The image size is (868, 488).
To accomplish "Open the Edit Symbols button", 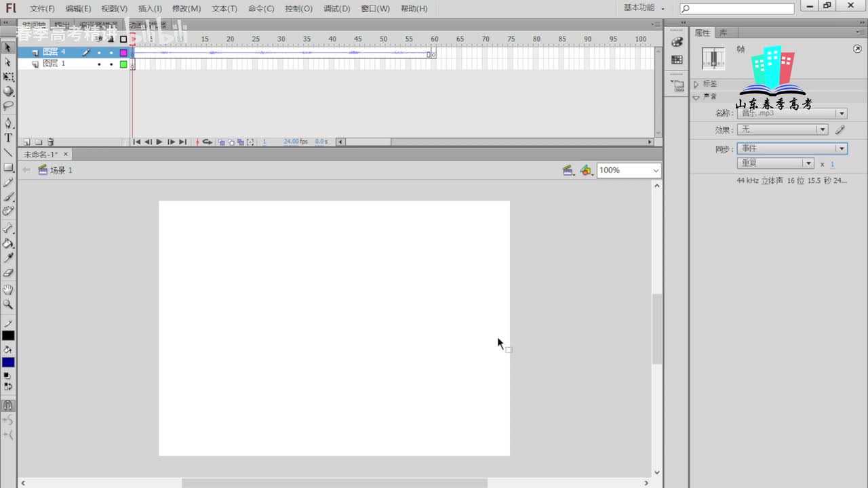I will click(587, 171).
